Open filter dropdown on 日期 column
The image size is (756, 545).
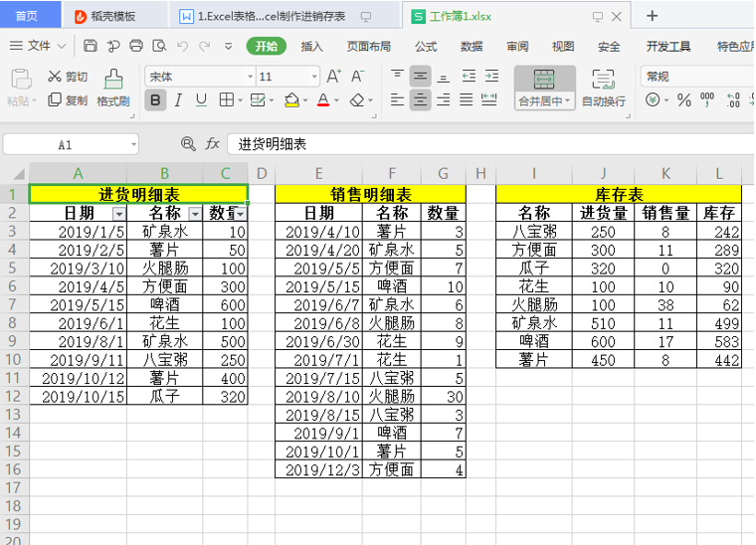(119, 214)
